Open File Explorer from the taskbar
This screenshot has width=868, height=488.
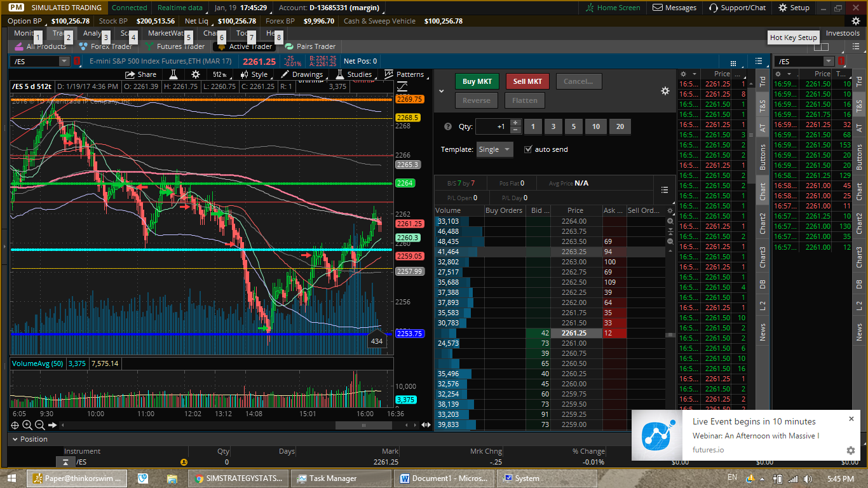172,478
